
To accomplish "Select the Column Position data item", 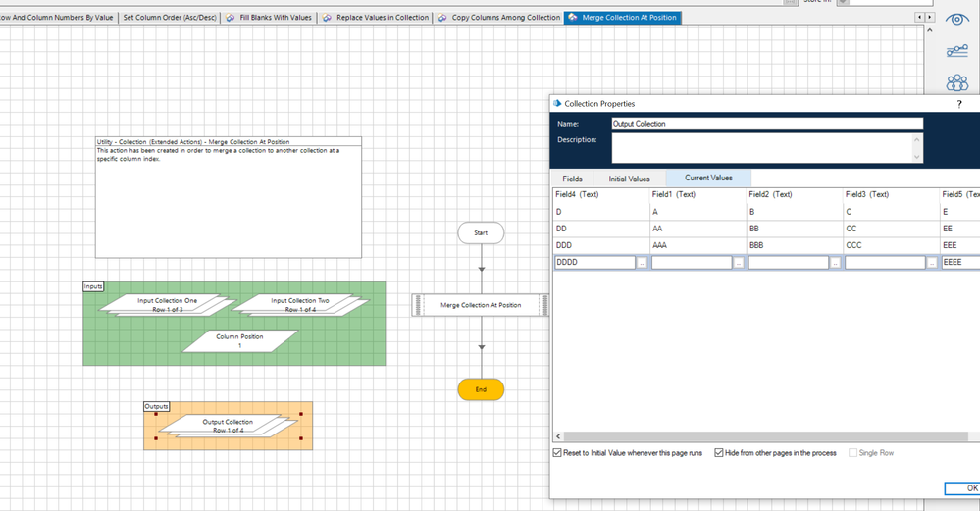I will point(240,340).
